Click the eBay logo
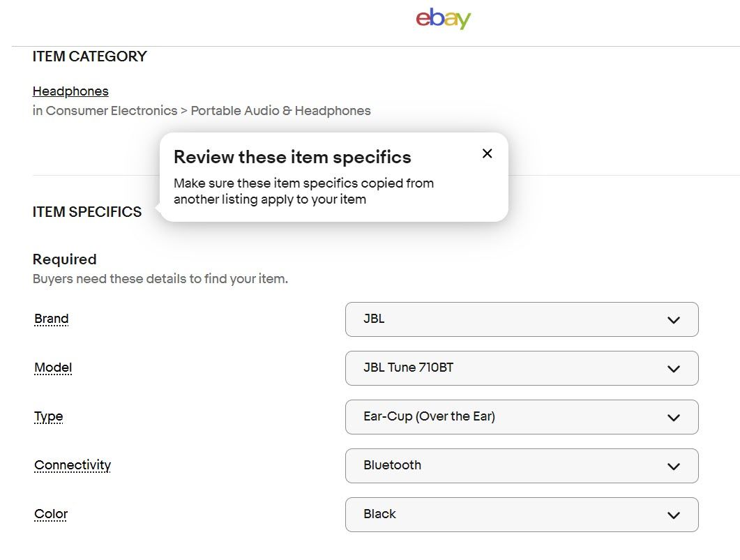The image size is (740, 560). point(443,18)
